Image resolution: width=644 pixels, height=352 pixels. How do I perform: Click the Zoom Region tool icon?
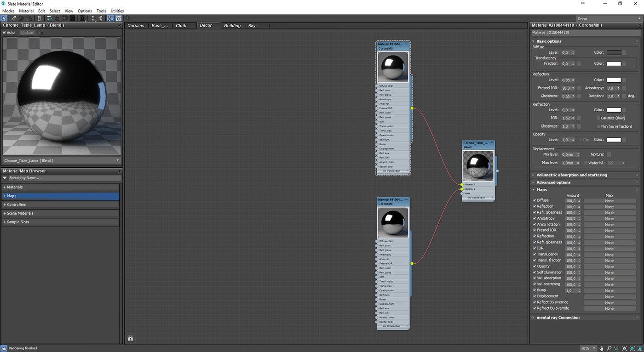pos(616,348)
